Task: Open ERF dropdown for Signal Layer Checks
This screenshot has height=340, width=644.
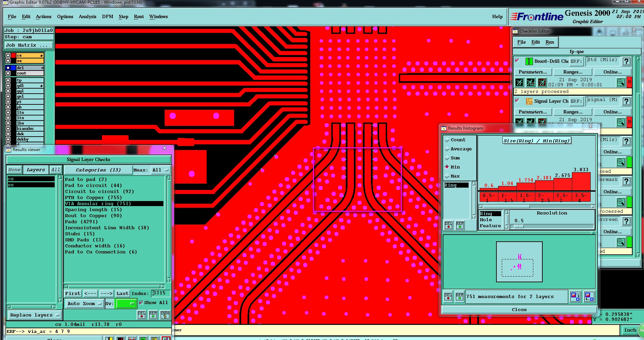Action: 576,101
